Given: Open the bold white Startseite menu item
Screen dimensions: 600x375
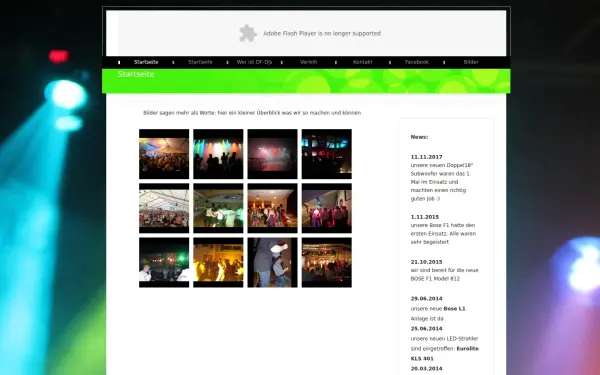Looking at the screenshot, I should [146, 62].
